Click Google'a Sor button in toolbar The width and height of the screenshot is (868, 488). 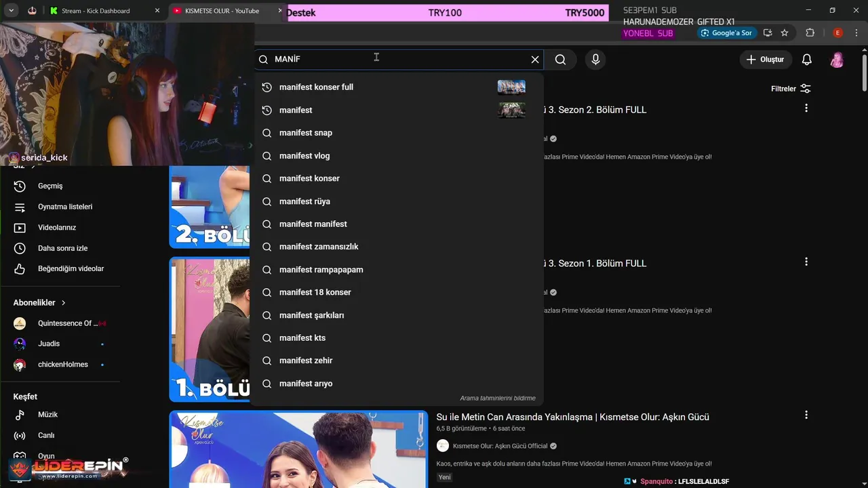[726, 33]
